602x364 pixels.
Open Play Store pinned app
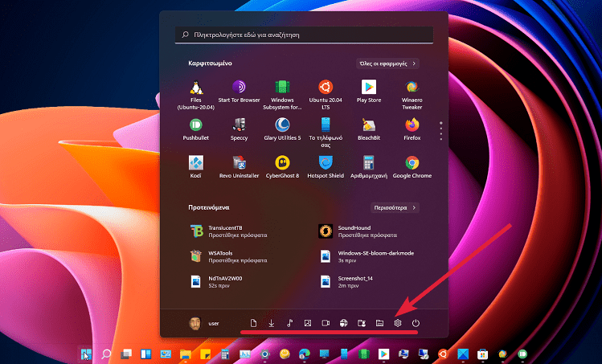(x=369, y=92)
